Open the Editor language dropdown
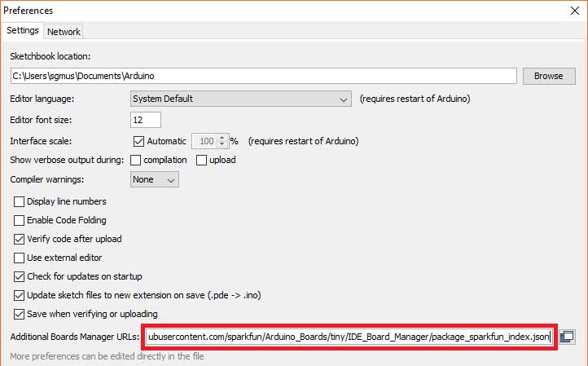The image size is (588, 366). (x=241, y=99)
